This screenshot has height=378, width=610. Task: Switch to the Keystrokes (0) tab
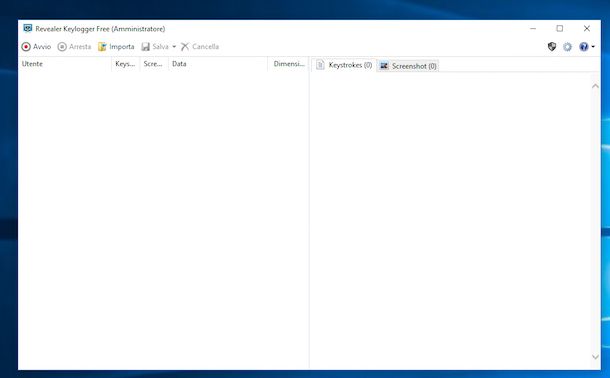pyautogui.click(x=344, y=65)
